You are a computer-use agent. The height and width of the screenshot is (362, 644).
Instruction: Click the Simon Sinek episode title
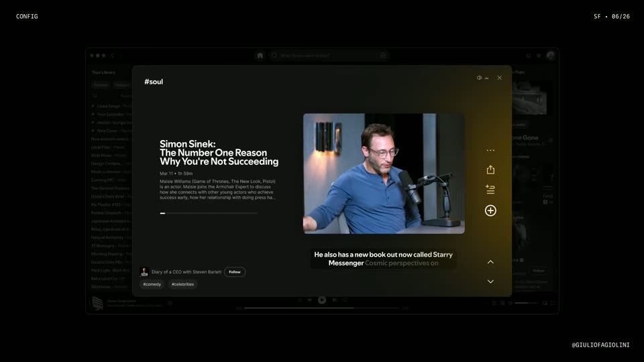[x=219, y=153]
